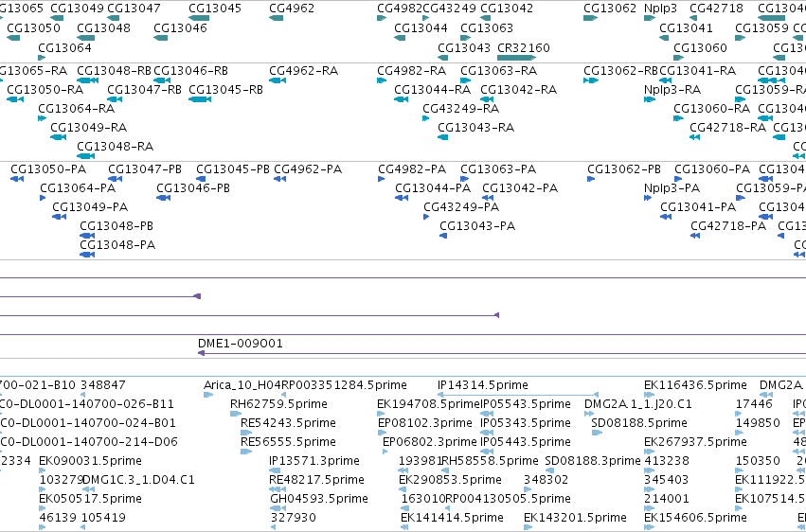The height and width of the screenshot is (532, 806).
Task: Open the Nplp3-PA protein label
Action: pyautogui.click(x=672, y=188)
